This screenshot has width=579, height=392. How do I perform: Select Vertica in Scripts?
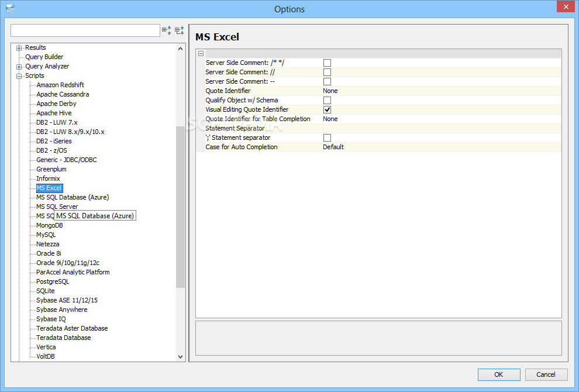pos(46,347)
